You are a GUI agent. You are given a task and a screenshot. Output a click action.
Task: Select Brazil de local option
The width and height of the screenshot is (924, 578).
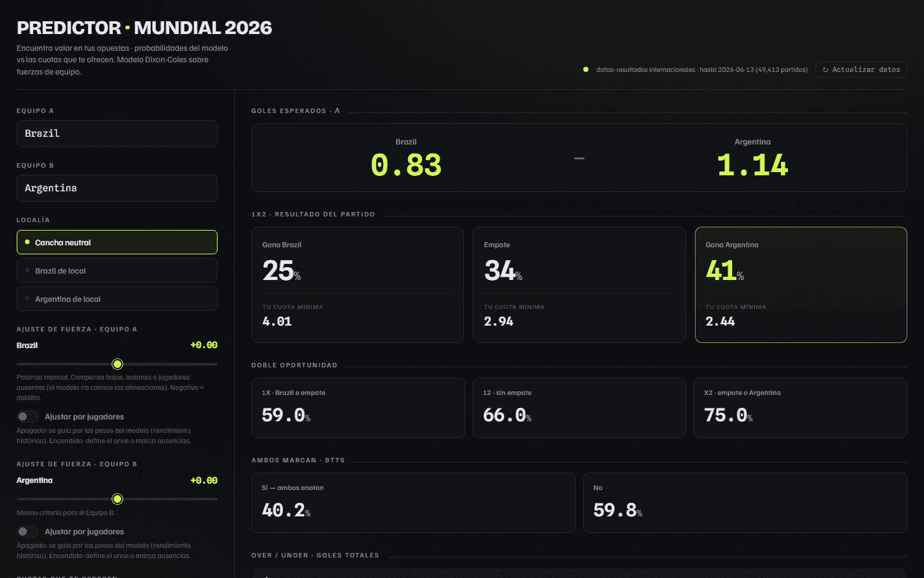[x=117, y=270]
